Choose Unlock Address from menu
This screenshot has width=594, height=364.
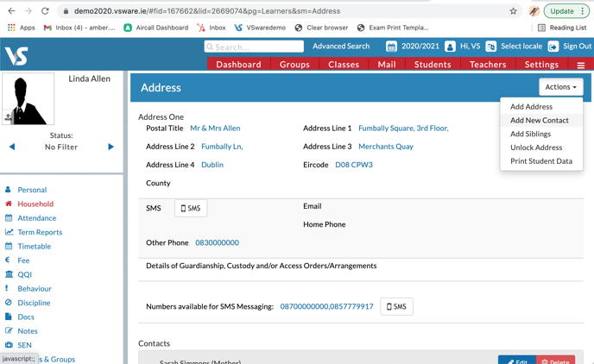tap(536, 147)
